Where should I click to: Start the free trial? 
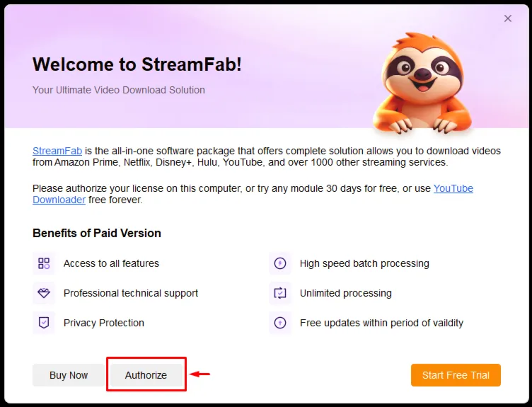click(456, 375)
